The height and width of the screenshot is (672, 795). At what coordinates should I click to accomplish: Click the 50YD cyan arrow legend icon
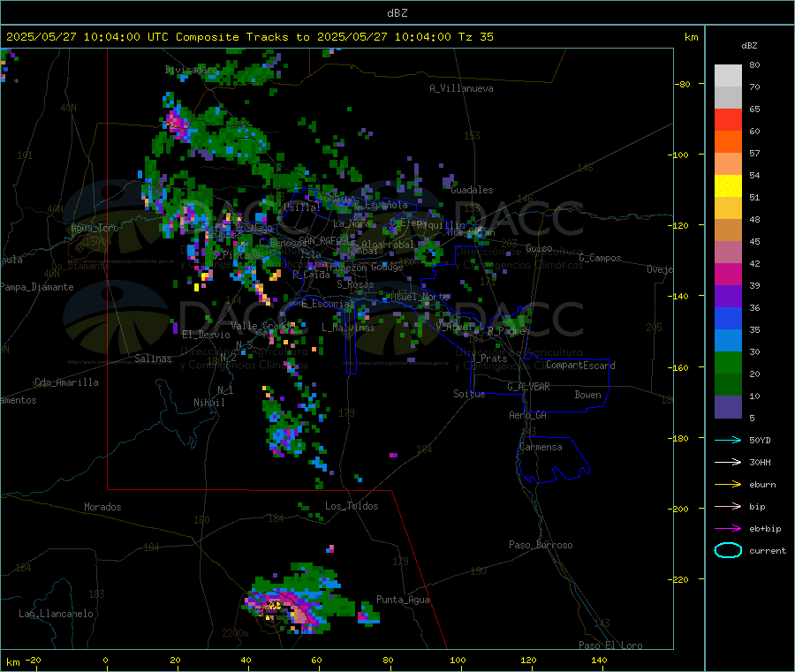click(x=728, y=440)
